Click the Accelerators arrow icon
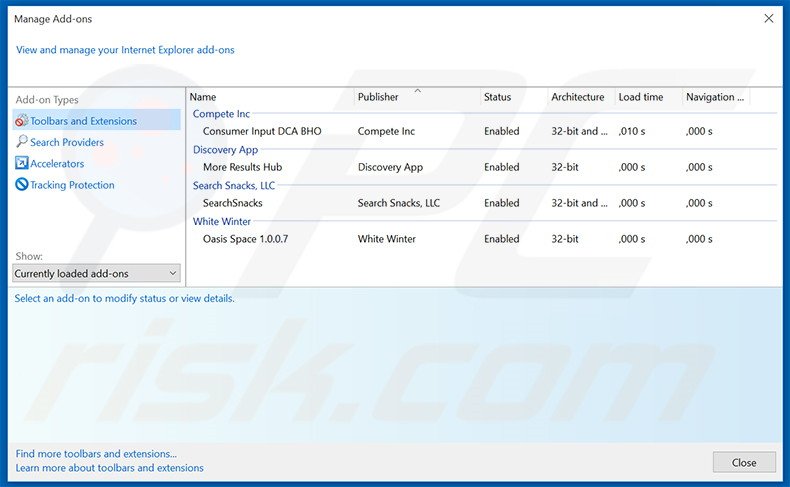 22,163
